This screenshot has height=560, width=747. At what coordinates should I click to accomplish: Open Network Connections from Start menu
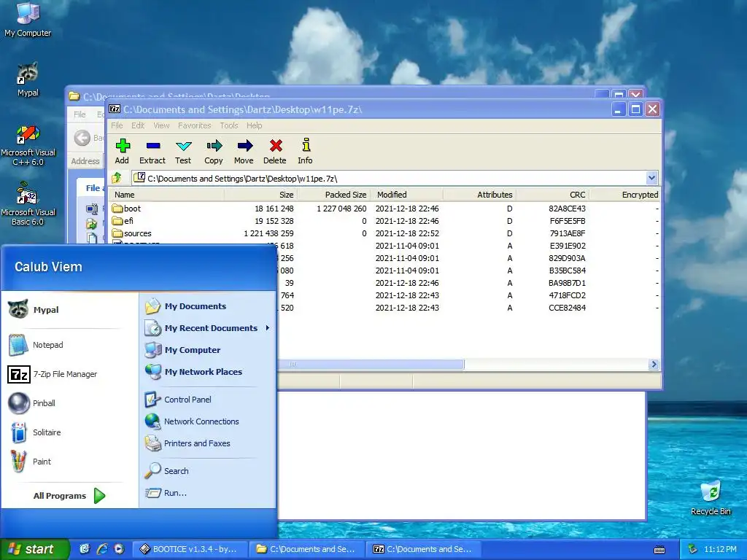point(192,421)
